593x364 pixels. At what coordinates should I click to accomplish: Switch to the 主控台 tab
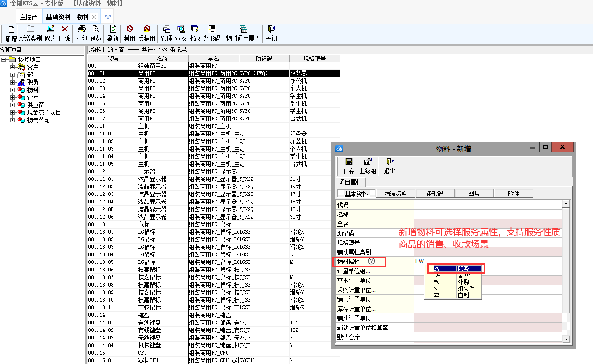[28, 17]
